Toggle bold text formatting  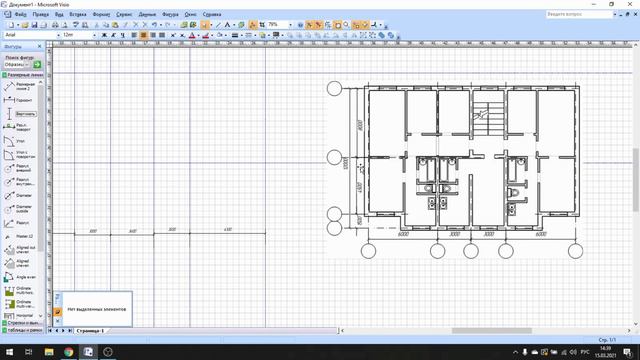[x=104, y=35]
